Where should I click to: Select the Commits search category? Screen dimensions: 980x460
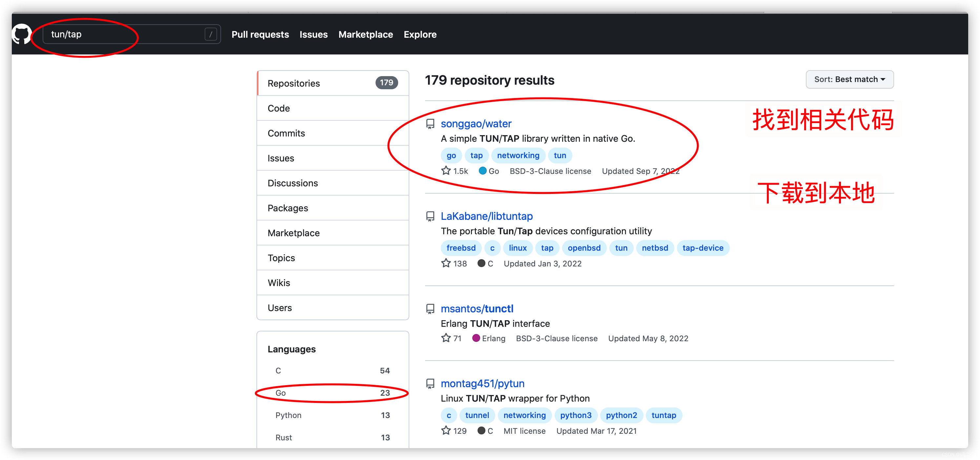tap(333, 133)
